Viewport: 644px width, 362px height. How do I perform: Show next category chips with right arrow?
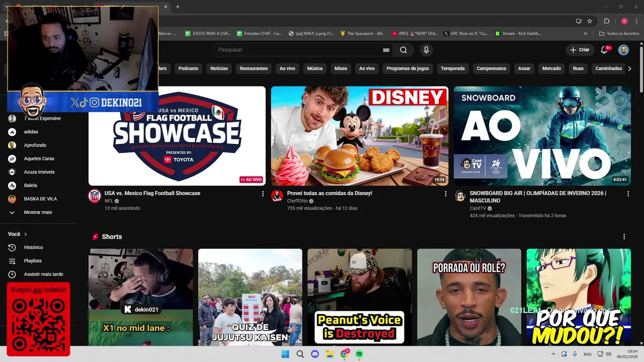[629, 68]
